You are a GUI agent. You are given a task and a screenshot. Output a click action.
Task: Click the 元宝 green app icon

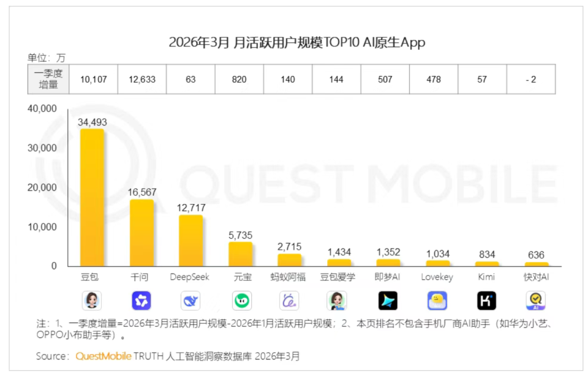[242, 300]
